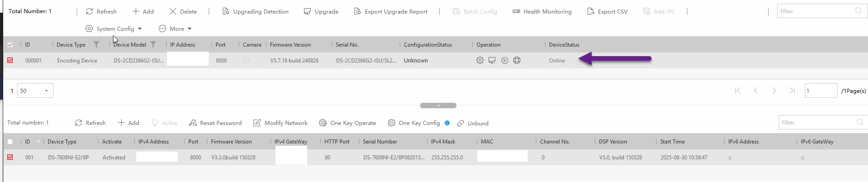
Task: Open device web page via globe icon
Action: pos(517,60)
